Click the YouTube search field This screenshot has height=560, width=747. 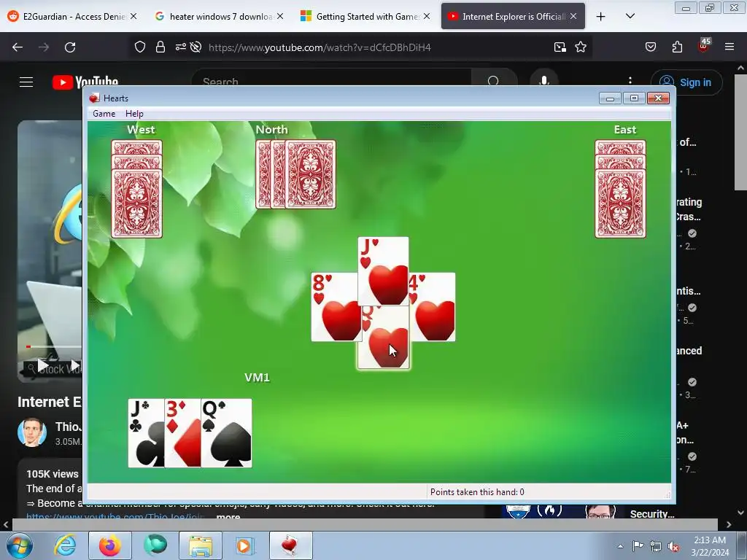pos(331,82)
